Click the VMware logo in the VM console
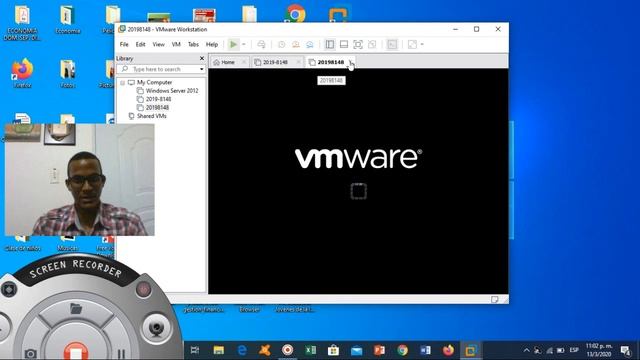This screenshot has height=360, width=640. pos(358,158)
